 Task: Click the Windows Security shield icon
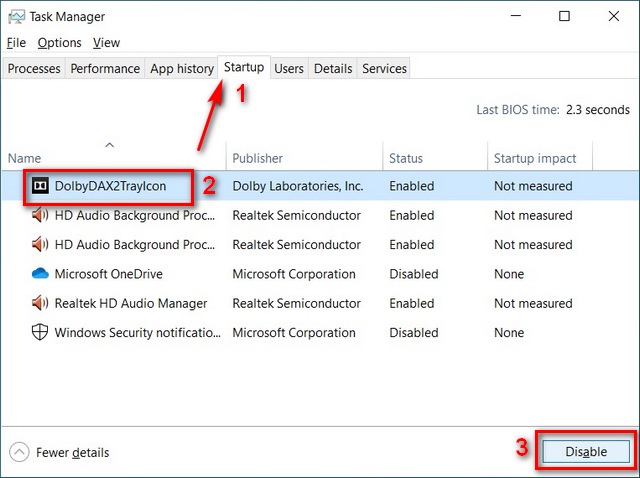coord(40,332)
